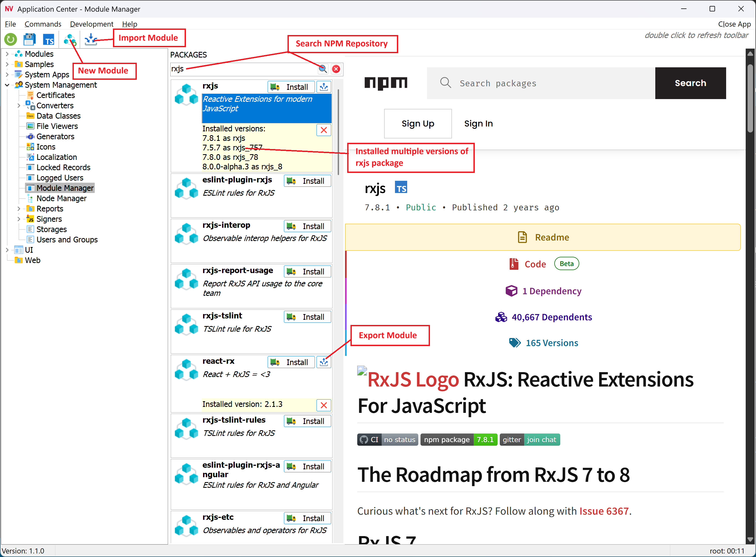Click the Export Module icon beside react-rx
The width and height of the screenshot is (756, 557).
324,362
